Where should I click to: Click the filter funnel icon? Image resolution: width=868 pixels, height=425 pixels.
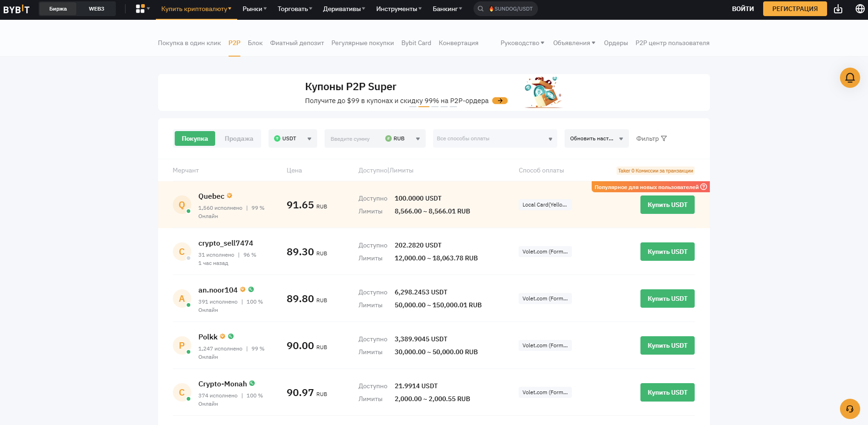664,138
